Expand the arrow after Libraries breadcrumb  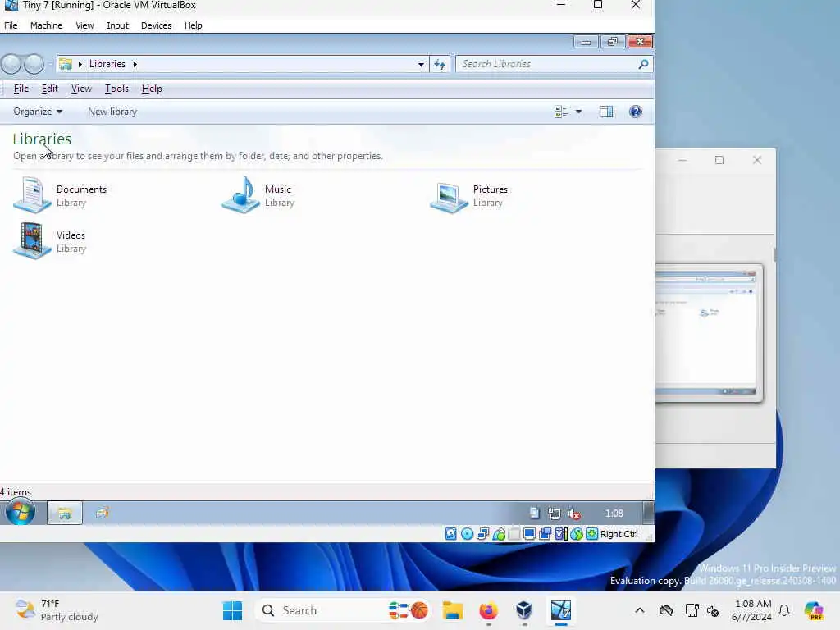(x=135, y=64)
